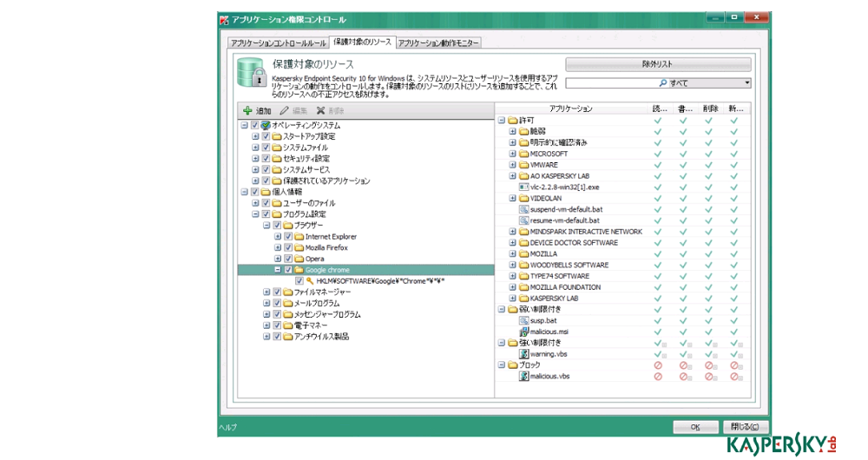Collapse the ブラウザー tree node
The height and width of the screenshot is (460, 868).
[x=266, y=226]
